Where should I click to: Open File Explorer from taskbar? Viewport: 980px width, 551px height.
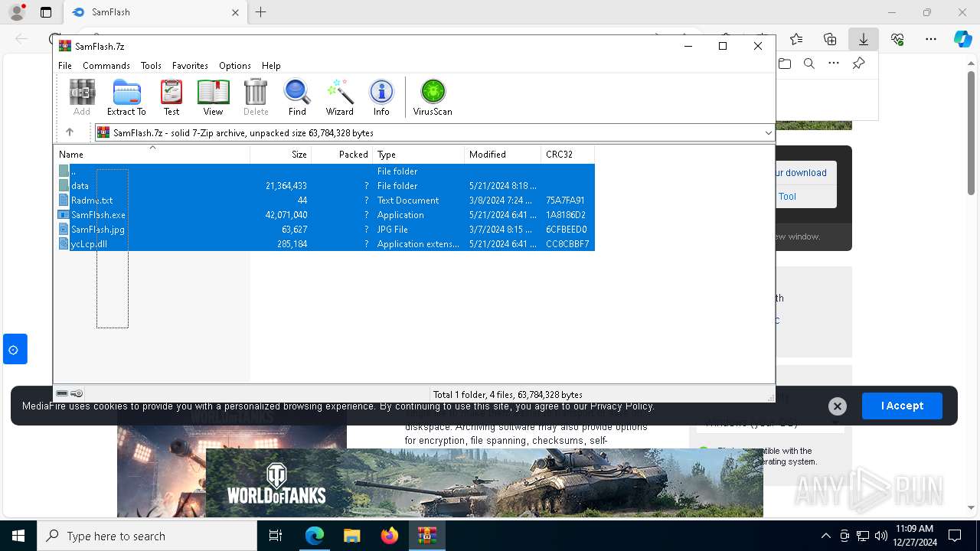[352, 536]
